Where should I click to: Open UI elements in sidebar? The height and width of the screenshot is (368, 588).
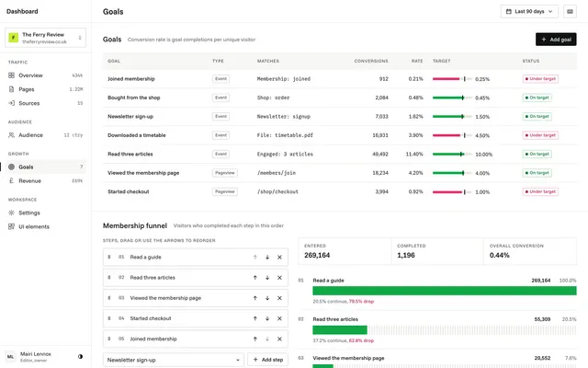pyautogui.click(x=45, y=227)
